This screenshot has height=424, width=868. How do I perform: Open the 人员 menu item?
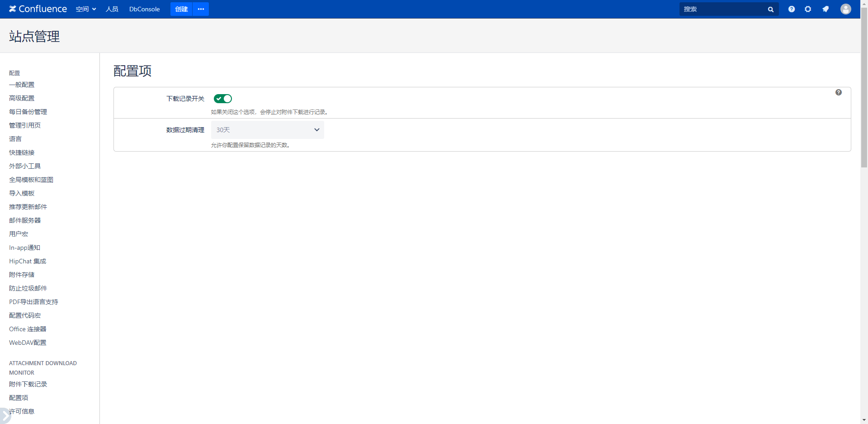tap(112, 9)
